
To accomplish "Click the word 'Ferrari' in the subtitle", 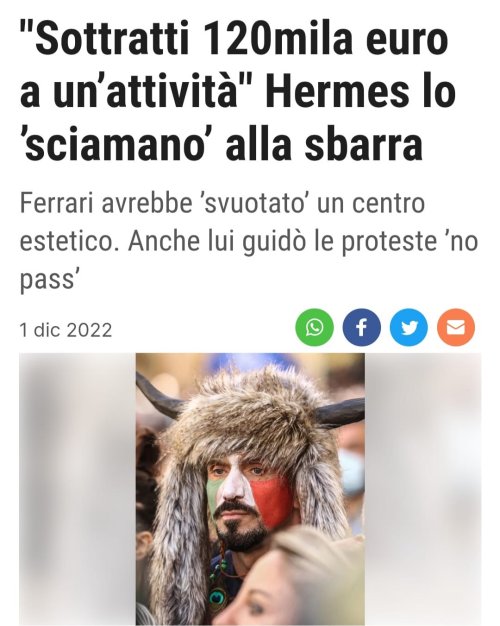I will [56, 203].
